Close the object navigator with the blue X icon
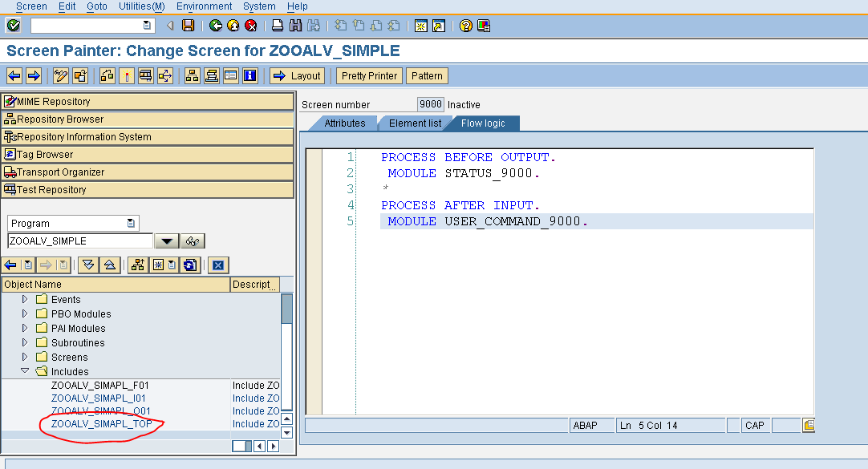Viewport: 868px width, 469px height. coord(218,265)
